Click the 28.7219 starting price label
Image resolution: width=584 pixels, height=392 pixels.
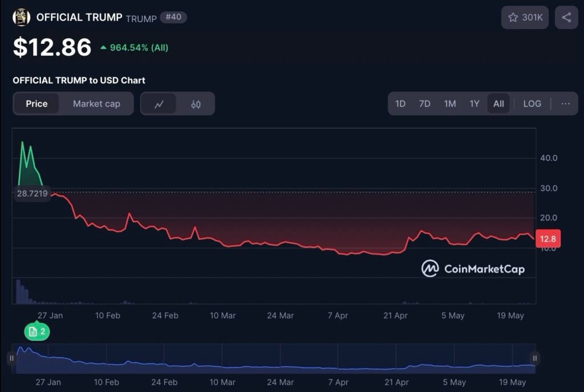(x=32, y=193)
